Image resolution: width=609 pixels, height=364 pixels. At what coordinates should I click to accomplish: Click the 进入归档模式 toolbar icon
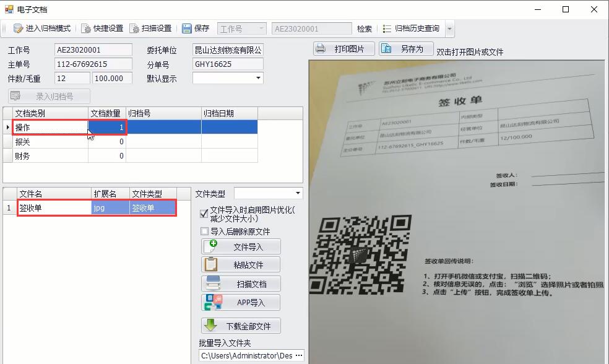(x=19, y=28)
